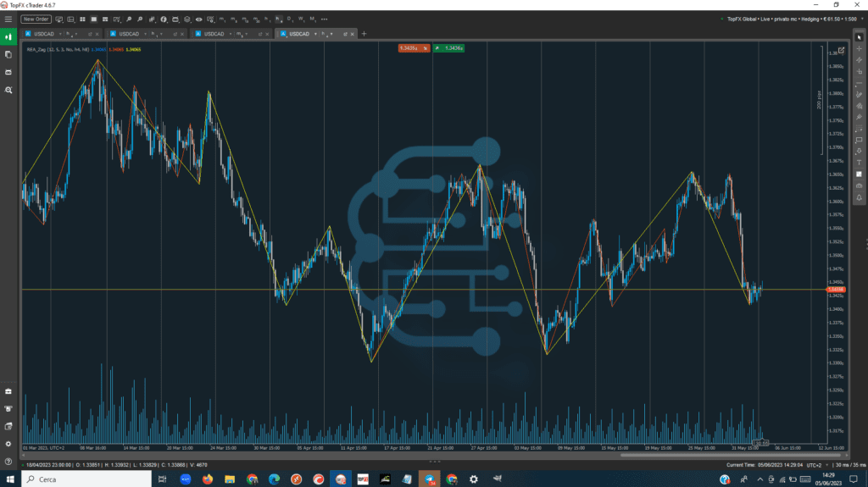Open symbol dropdown on first USDCAD tab
868x487 pixels.
point(60,34)
